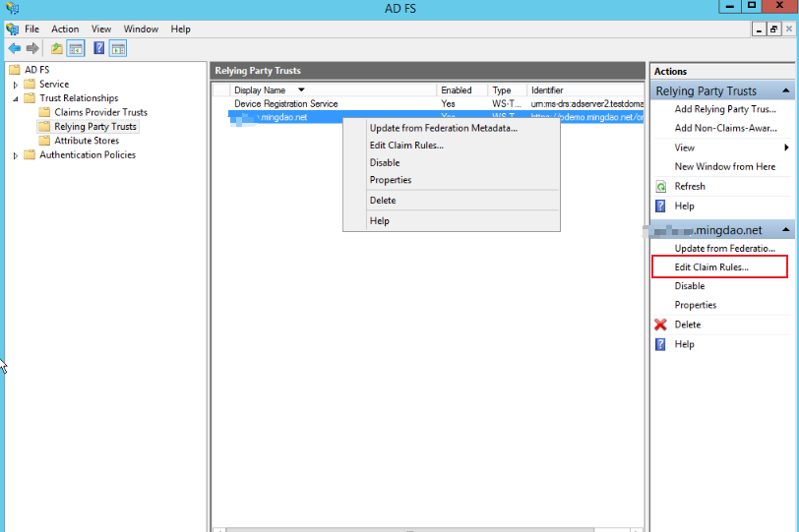Click the Back arrow toolbar icon
Viewport: 799px width, 532px height.
click(14, 49)
